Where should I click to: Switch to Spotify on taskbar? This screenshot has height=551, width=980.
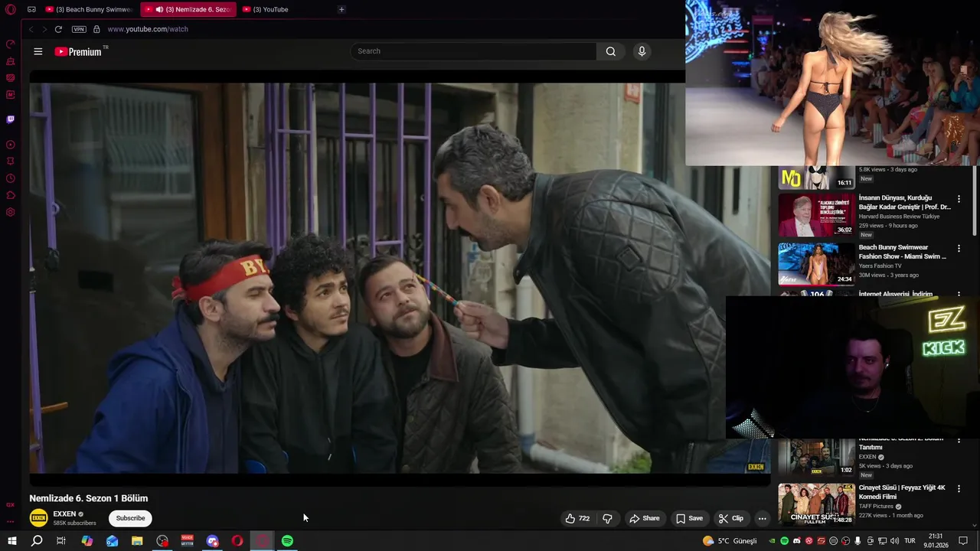(287, 541)
